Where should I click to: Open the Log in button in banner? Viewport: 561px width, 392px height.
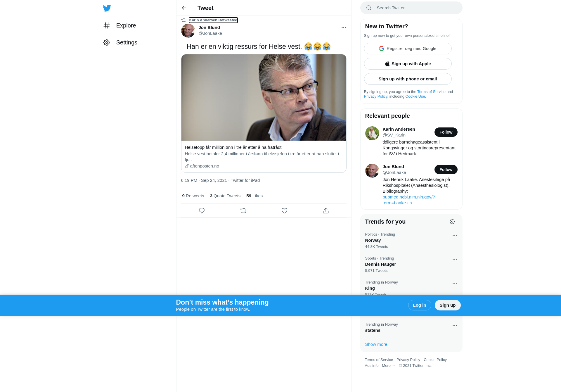(420, 305)
